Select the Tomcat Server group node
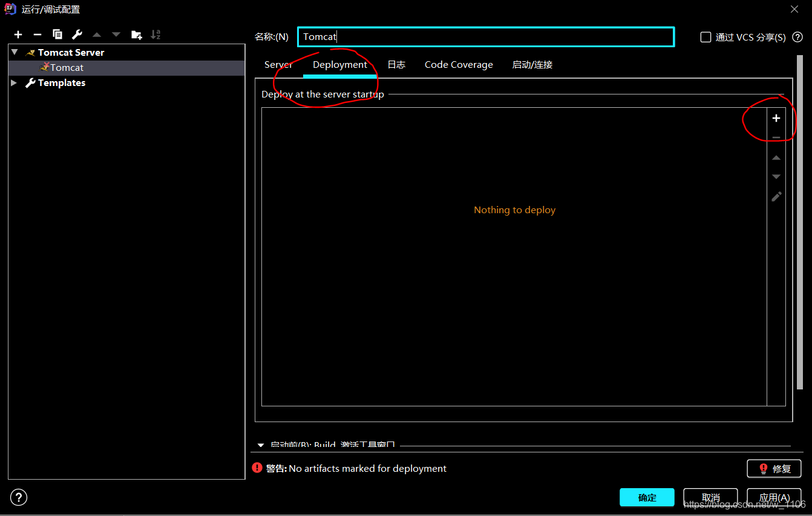The height and width of the screenshot is (516, 812). pyautogui.click(x=71, y=52)
